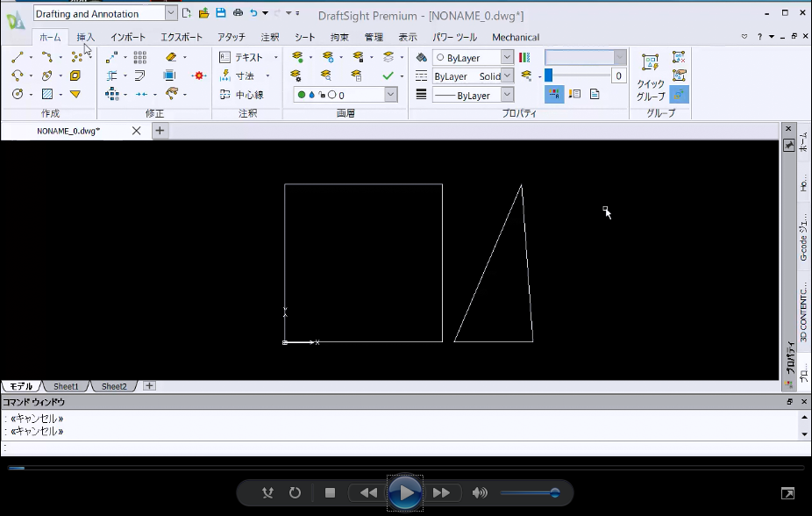Expand the Text button dropdown arrow
Image resolution: width=812 pixels, height=516 pixels.
tap(275, 57)
